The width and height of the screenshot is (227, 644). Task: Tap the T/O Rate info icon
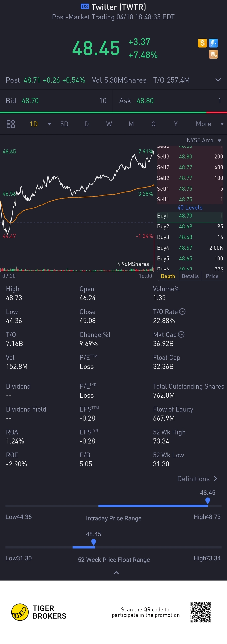[182, 311]
